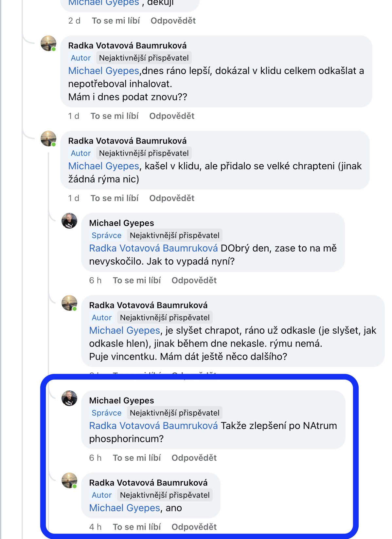Open Radka's avatar beside the 'dnes ráno lepší' comment
The height and width of the screenshot is (539, 392).
coord(48,43)
